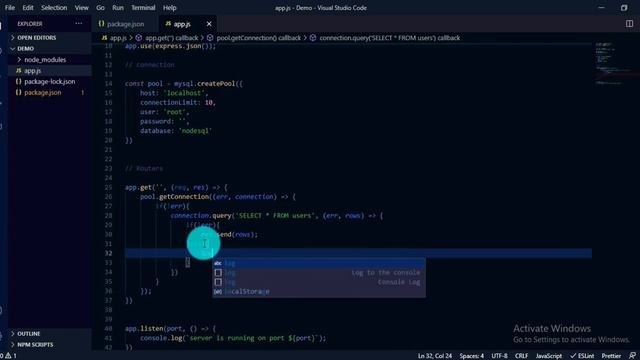Click the ESLint checkmark status item
Screen dimensions: 640x360
pos(582,356)
